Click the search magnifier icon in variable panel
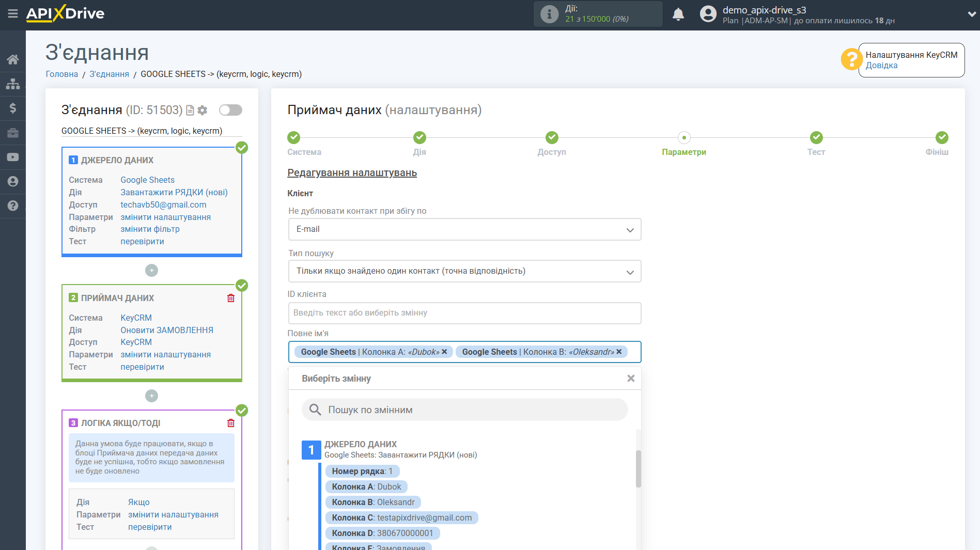Image resolution: width=980 pixels, height=550 pixels. point(315,410)
